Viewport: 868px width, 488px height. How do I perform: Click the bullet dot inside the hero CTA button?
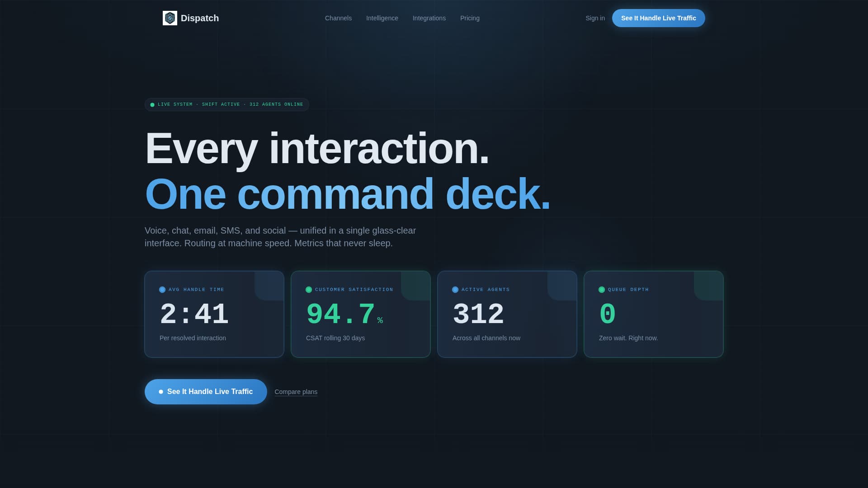(160, 392)
